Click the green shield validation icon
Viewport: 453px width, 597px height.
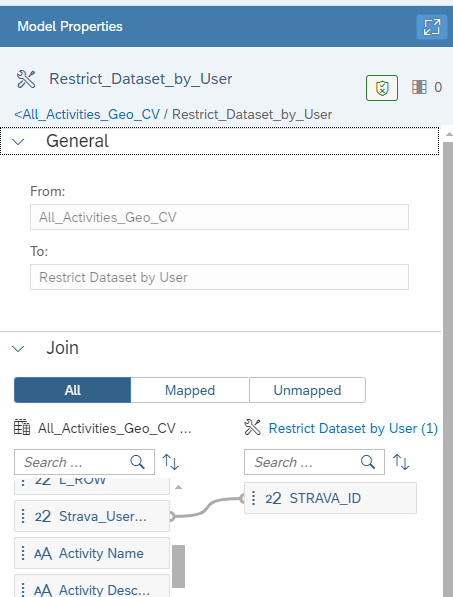(x=382, y=88)
